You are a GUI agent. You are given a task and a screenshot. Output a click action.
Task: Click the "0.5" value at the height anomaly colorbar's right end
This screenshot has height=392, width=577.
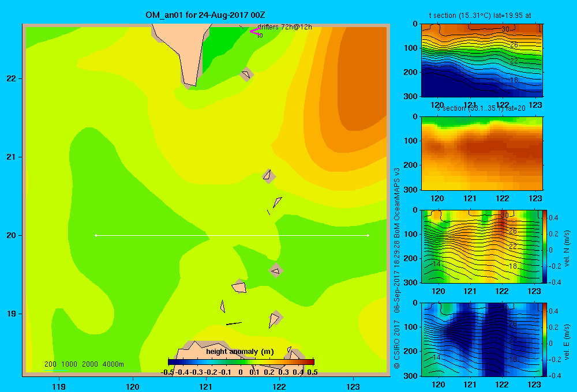[312, 372]
